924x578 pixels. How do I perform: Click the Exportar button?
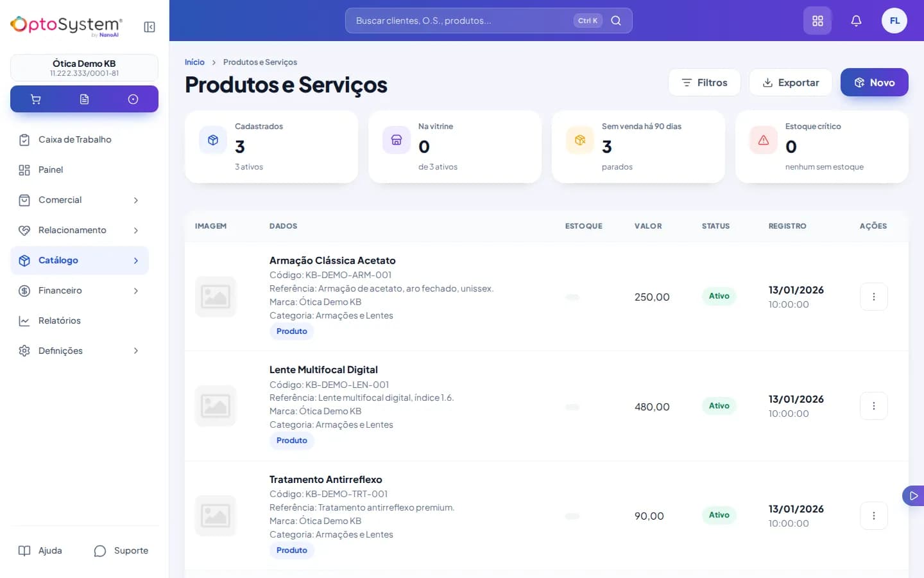point(791,82)
